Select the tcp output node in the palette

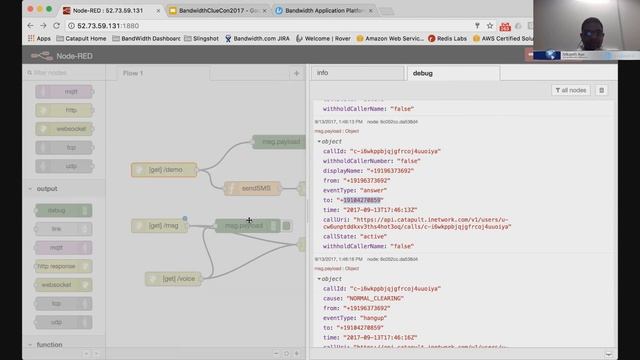tap(64, 304)
